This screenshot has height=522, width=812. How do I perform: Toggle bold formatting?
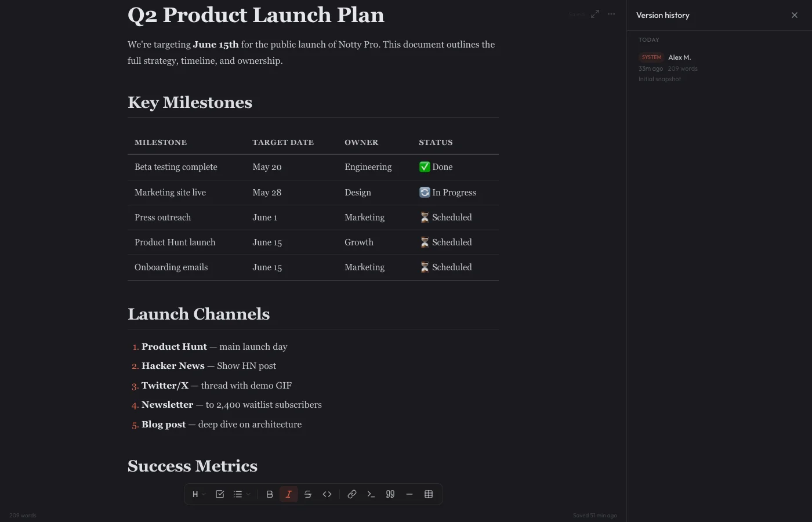tap(270, 494)
